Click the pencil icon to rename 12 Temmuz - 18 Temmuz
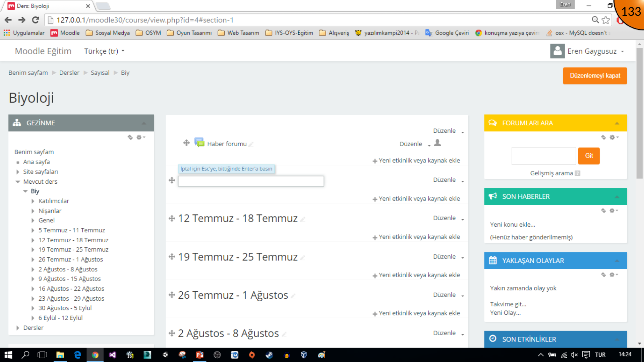This screenshot has width=644, height=362. tap(303, 220)
